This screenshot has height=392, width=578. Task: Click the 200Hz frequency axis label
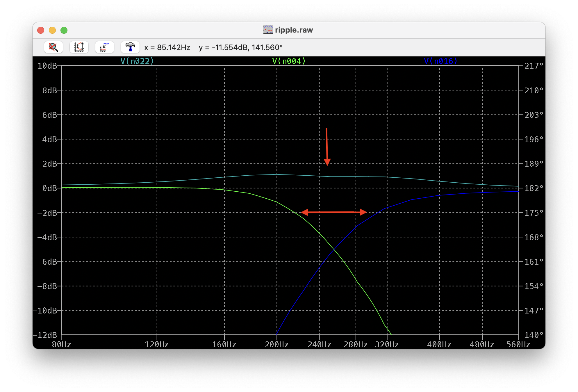(276, 345)
